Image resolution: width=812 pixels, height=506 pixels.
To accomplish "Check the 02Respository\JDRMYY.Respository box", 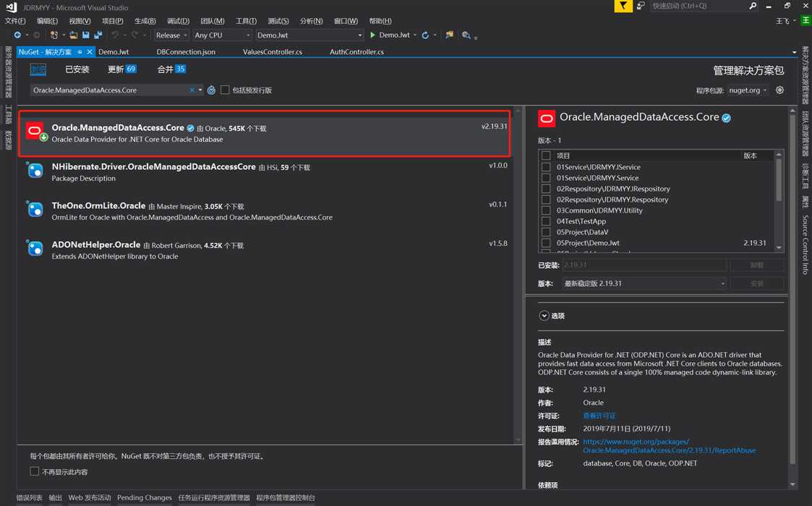I will click(x=546, y=200).
